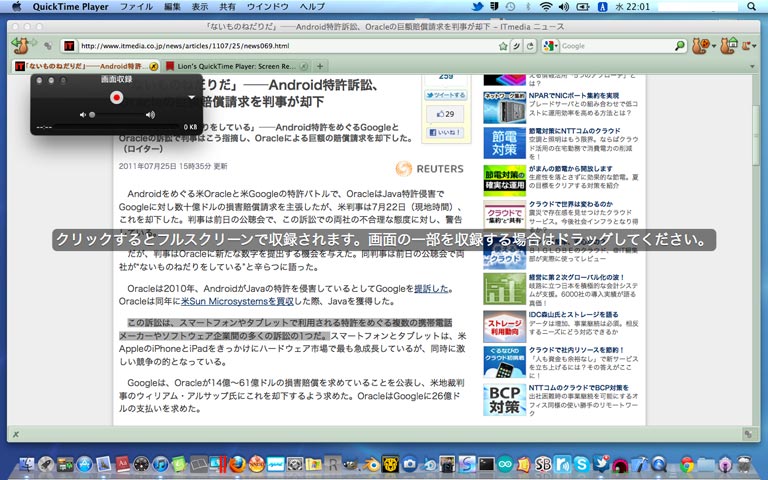Viewport: 768px width, 480px height.
Task: Open the 表示 menu
Action: (200, 6)
